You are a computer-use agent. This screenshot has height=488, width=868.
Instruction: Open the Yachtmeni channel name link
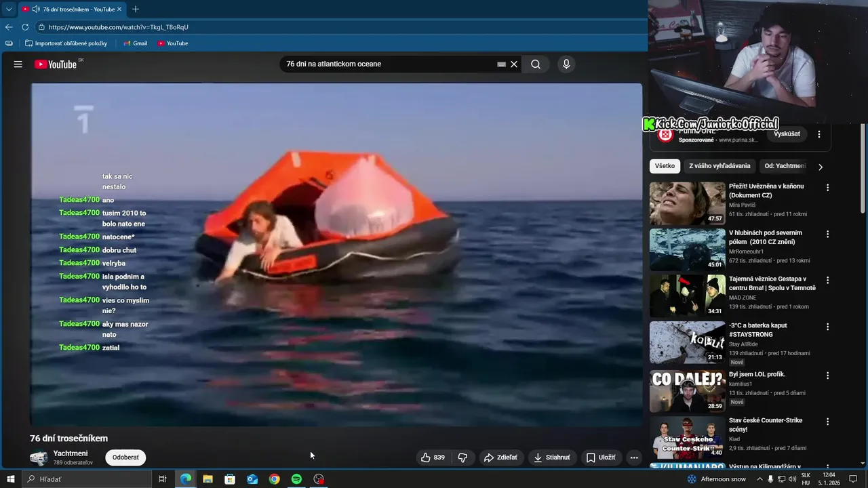point(71,453)
